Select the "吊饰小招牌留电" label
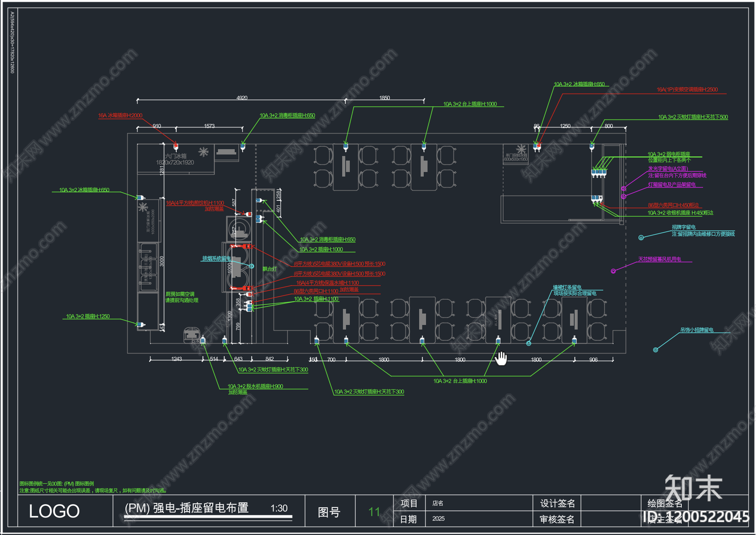This screenshot has width=756, height=535. tap(696, 330)
